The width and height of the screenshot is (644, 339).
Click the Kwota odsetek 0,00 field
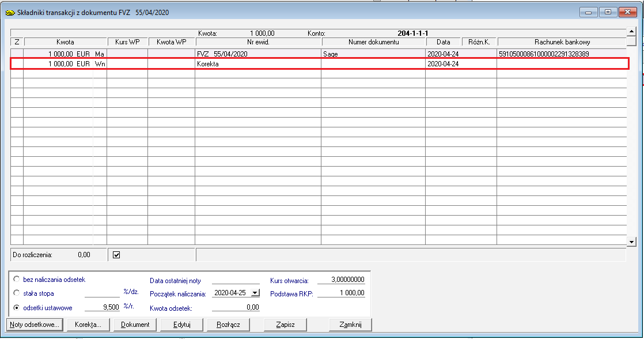click(x=236, y=307)
